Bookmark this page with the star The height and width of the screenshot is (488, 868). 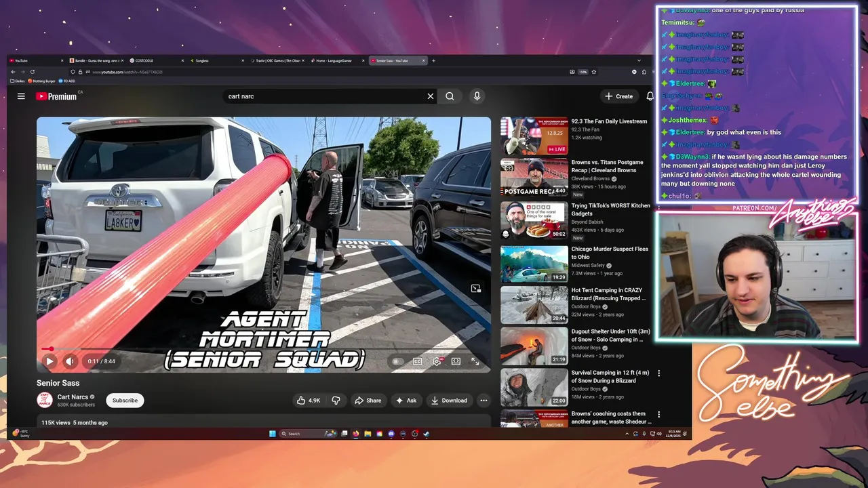coord(594,72)
